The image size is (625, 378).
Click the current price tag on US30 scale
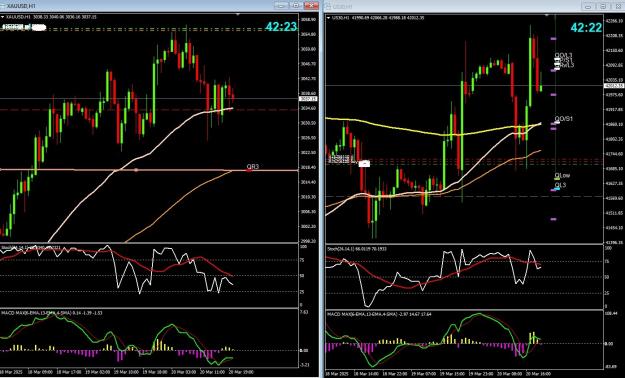[x=614, y=85]
